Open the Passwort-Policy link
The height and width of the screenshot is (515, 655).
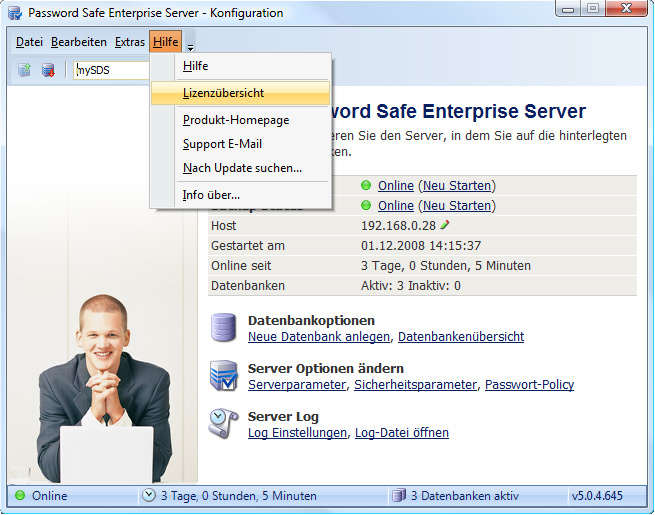click(529, 385)
